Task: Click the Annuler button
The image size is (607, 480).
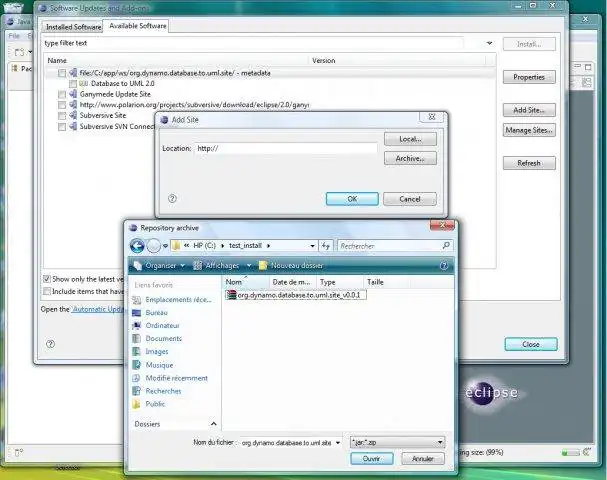Action: (x=423, y=459)
